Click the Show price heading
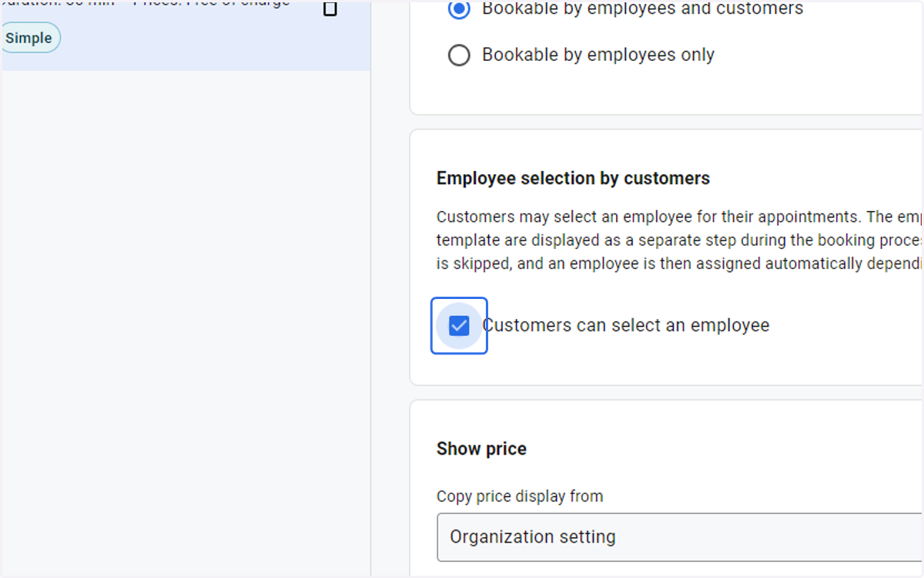The image size is (924, 578). pos(481,449)
